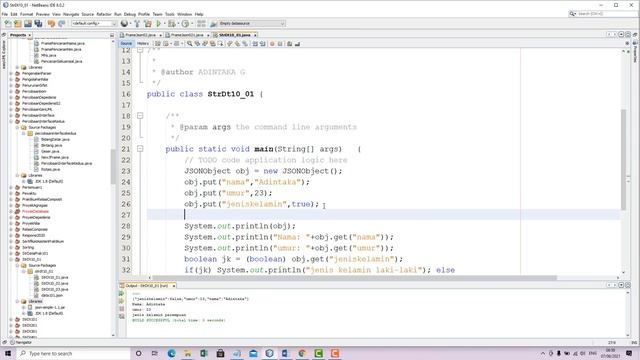
Task: Switch to the Source view button
Action: coord(126,44)
